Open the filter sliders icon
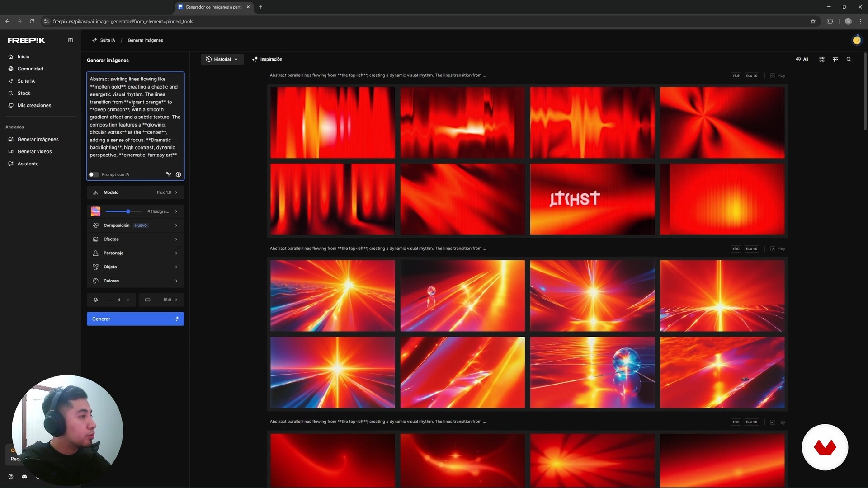Viewport: 868px width, 488px height. click(x=835, y=59)
